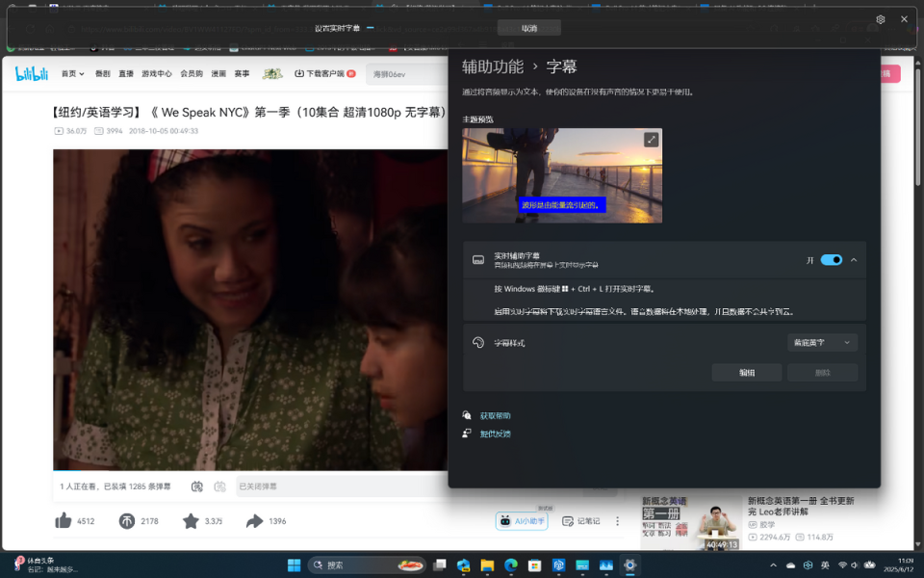
Task: Expand the caption theme preview arrow
Action: pyautogui.click(x=650, y=139)
